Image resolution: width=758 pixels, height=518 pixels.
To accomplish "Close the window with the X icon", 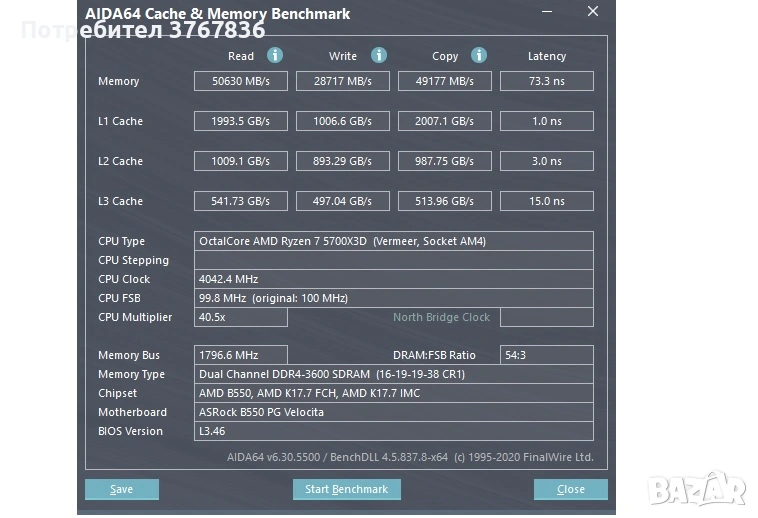I will click(x=593, y=13).
